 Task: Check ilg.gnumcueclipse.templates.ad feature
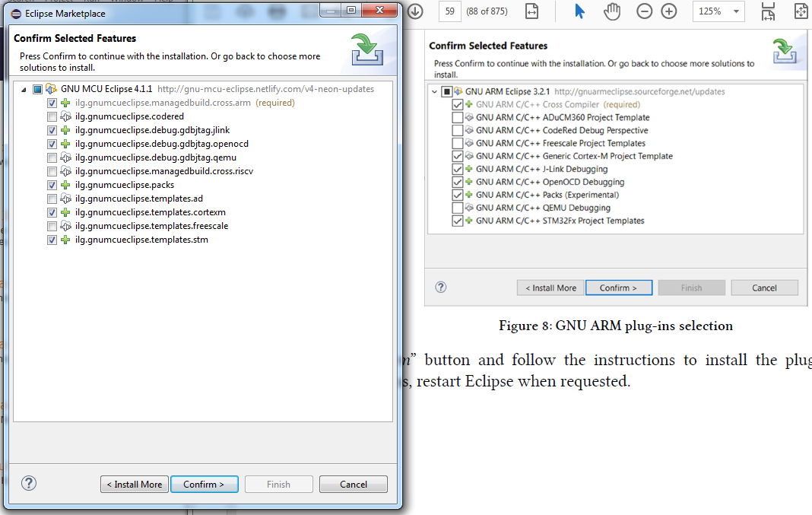(52, 199)
